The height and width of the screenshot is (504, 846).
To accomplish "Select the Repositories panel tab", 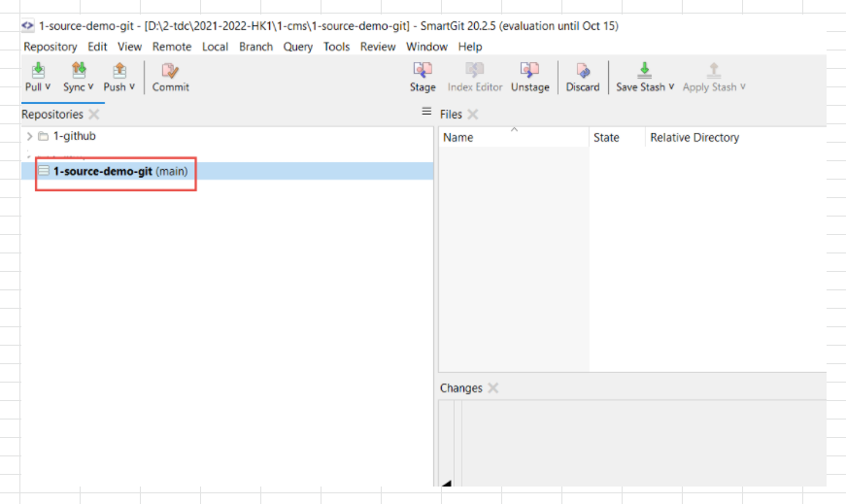I will coord(52,115).
